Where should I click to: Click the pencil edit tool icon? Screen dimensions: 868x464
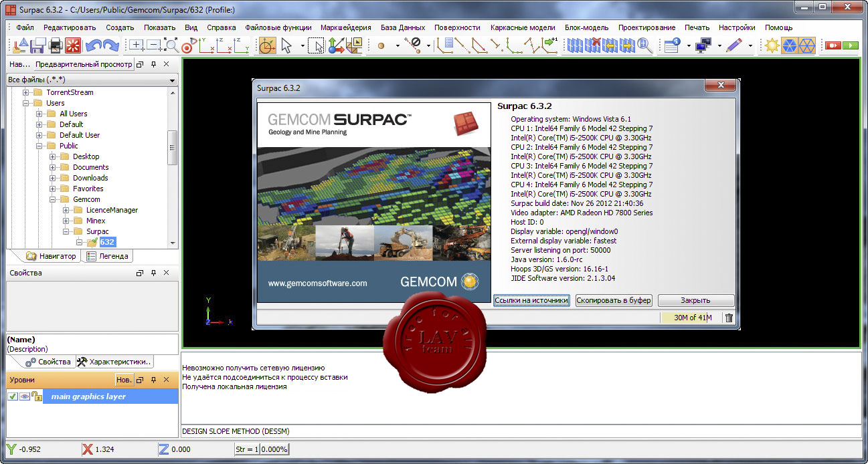point(734,45)
